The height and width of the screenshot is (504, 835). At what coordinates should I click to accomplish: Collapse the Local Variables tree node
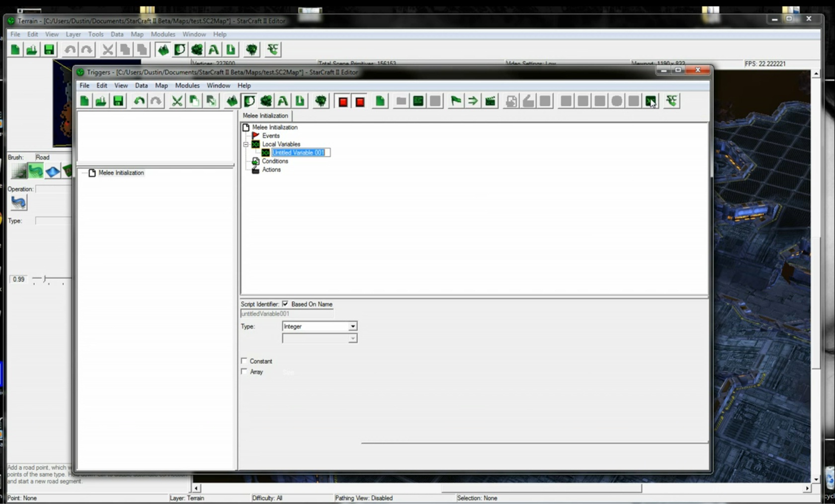(x=246, y=144)
